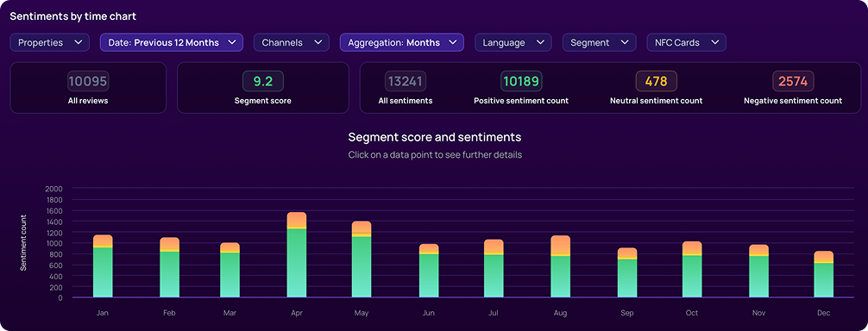This screenshot has width=868, height=331.
Task: Select the Nov bar data point
Action: [759, 272]
